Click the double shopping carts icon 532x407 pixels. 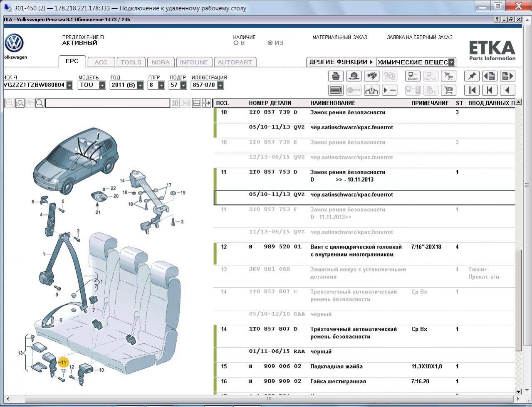448,76
